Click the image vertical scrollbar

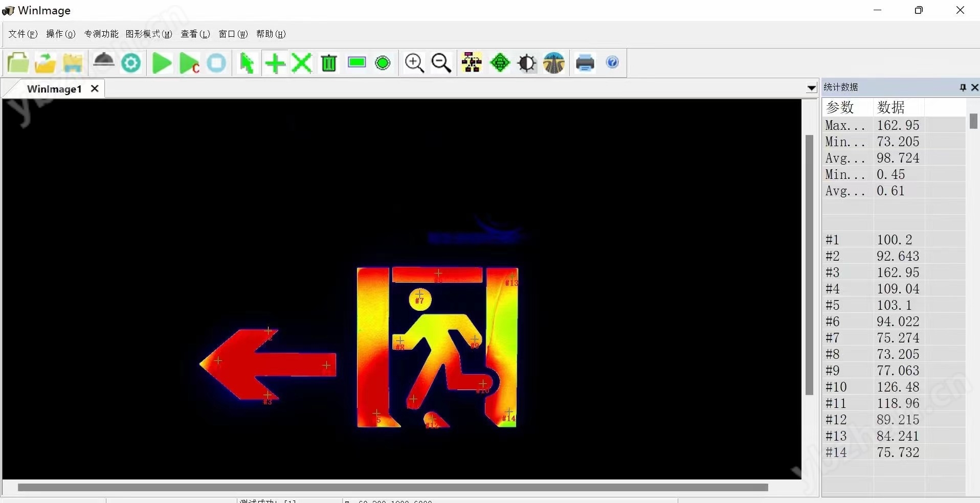(x=809, y=265)
